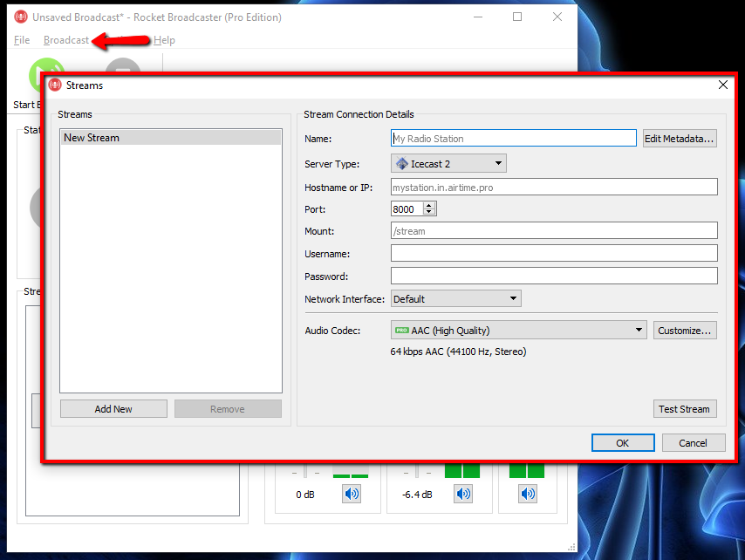The width and height of the screenshot is (745, 560).
Task: Click the gray stop broadcast icon
Action: (x=123, y=66)
